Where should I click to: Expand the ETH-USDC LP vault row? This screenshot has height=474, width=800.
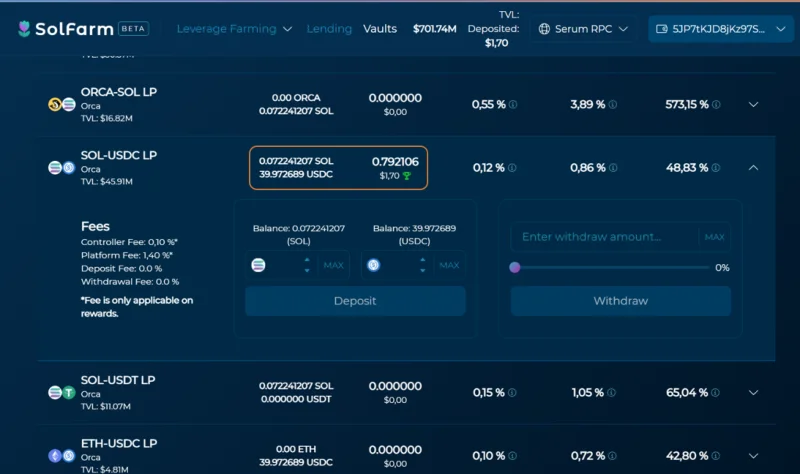(x=753, y=456)
